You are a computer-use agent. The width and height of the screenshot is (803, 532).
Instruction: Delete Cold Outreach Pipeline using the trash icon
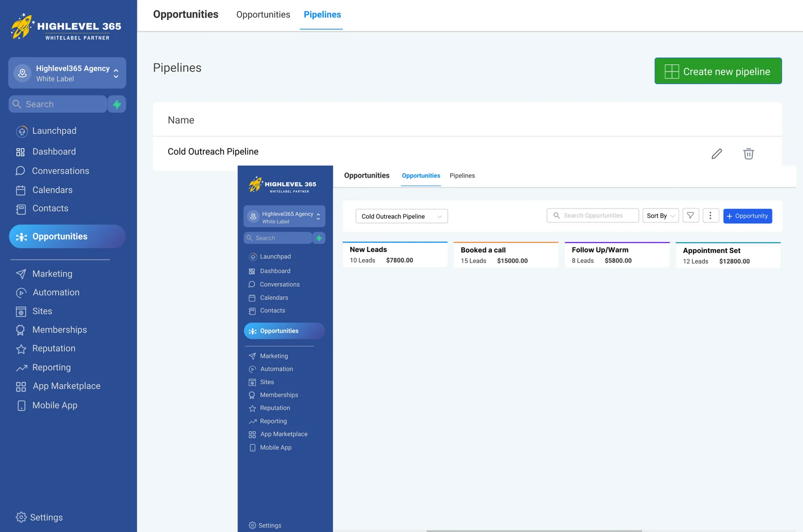pos(748,154)
